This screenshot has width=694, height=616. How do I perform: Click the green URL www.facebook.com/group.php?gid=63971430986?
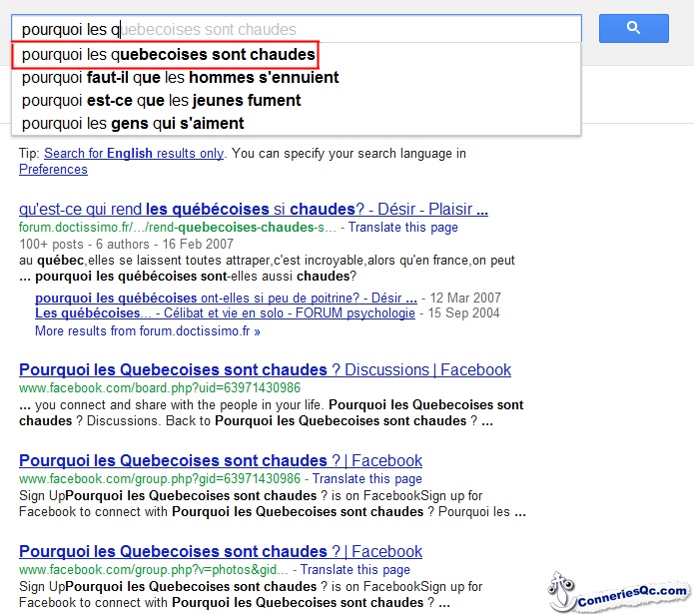click(x=160, y=479)
